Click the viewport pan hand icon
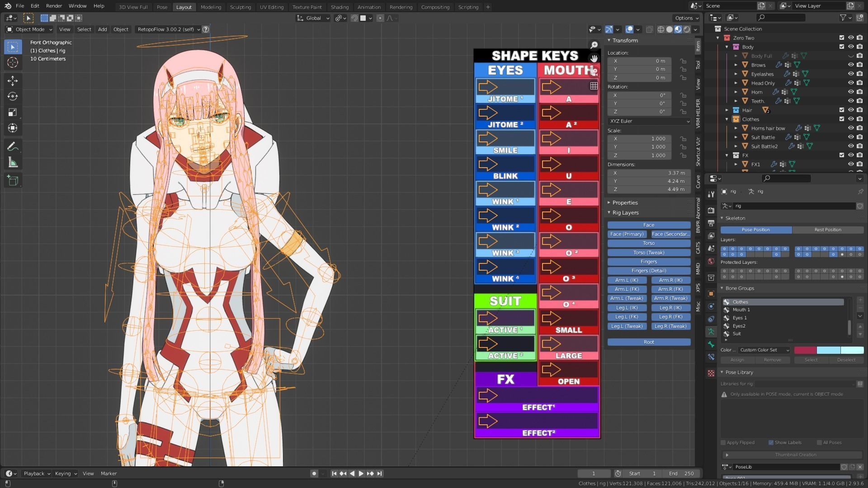Viewport: 868px width, 488px height. (x=594, y=58)
